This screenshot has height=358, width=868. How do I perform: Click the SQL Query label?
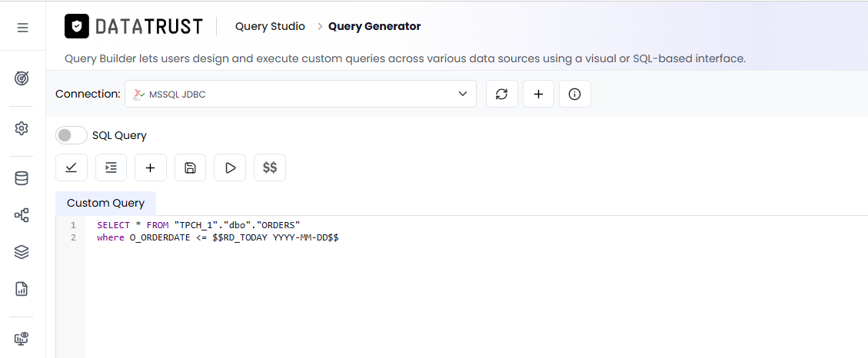120,135
